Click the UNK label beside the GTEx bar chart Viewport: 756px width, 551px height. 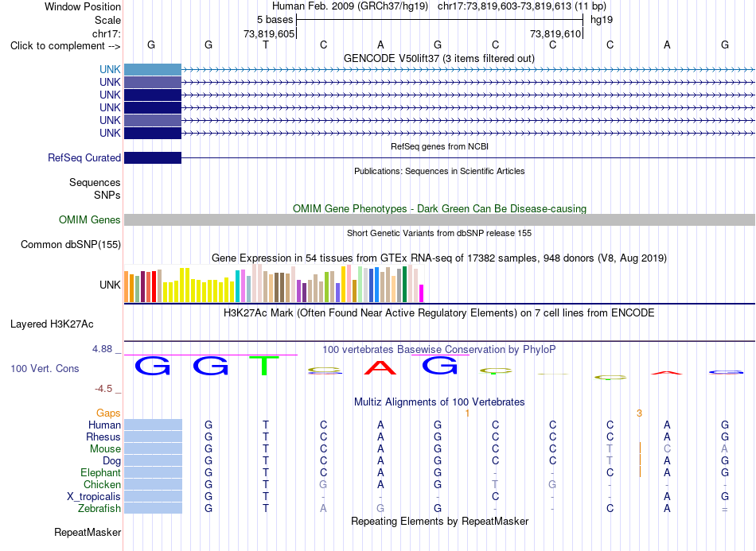tap(110, 285)
